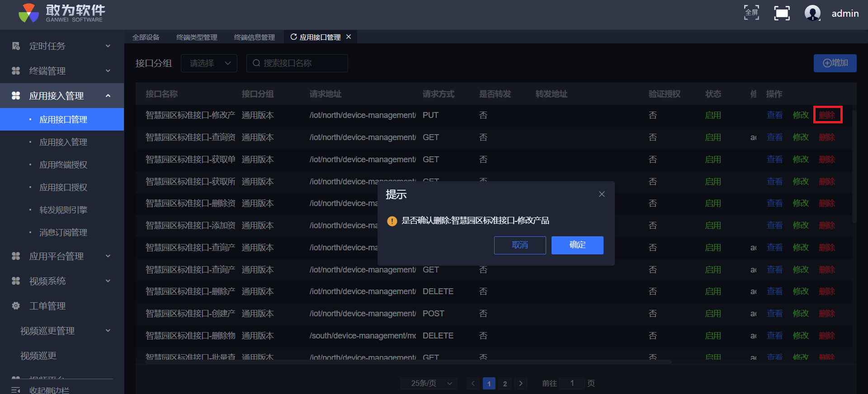Image resolution: width=868 pixels, height=394 pixels.
Task: Click the 收起侧边栏 collapse sidebar icon
Action: (16, 390)
